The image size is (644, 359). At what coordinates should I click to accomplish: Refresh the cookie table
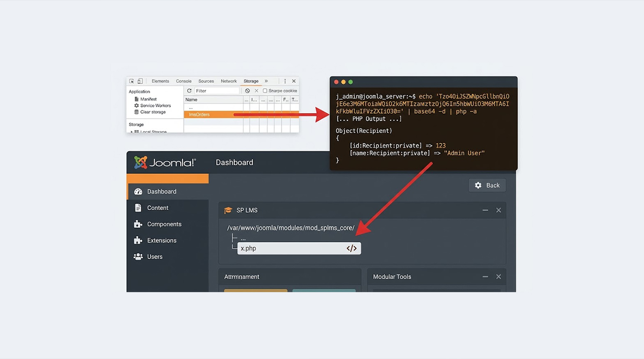189,91
